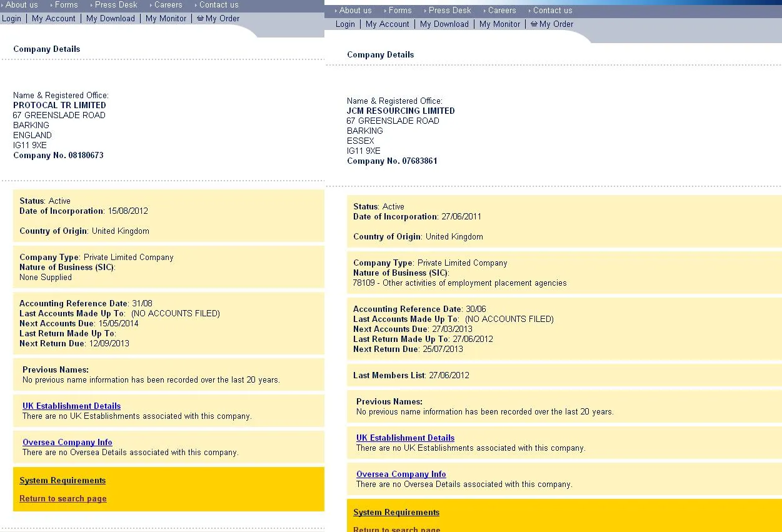
Task: Select Contact us on the JCM RESOURCING page
Action: (x=553, y=11)
